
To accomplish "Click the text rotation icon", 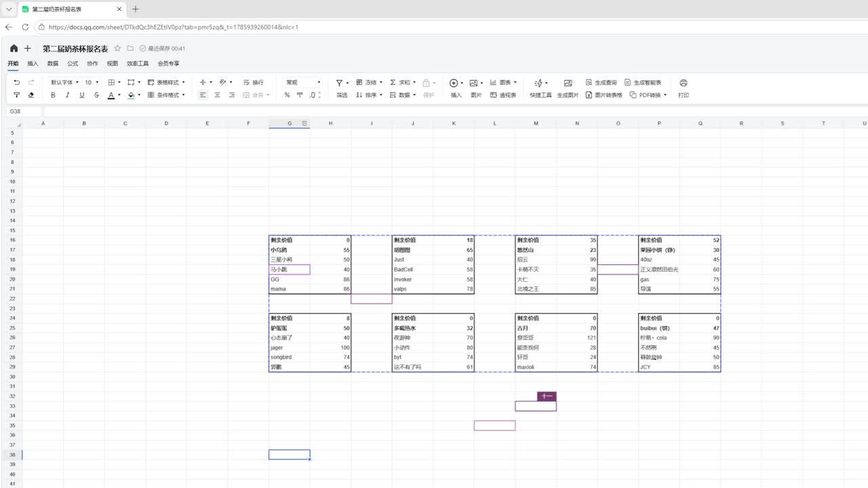I will (223, 83).
